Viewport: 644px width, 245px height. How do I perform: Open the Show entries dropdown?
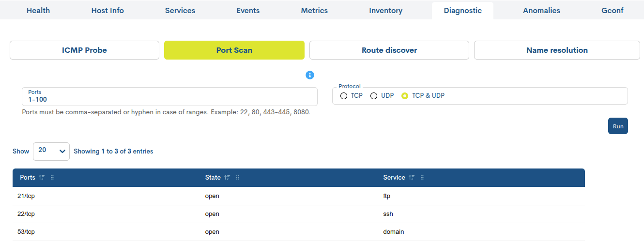(51, 151)
